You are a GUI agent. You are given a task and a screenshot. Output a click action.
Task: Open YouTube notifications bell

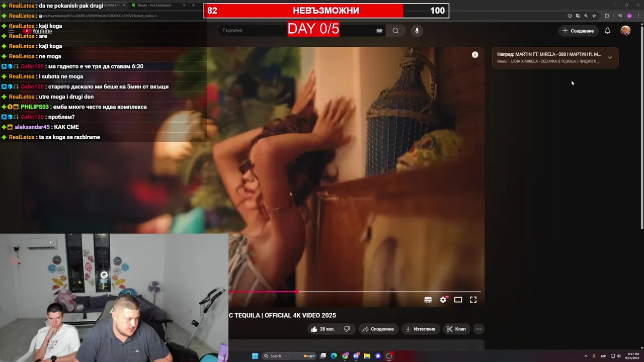point(607,31)
